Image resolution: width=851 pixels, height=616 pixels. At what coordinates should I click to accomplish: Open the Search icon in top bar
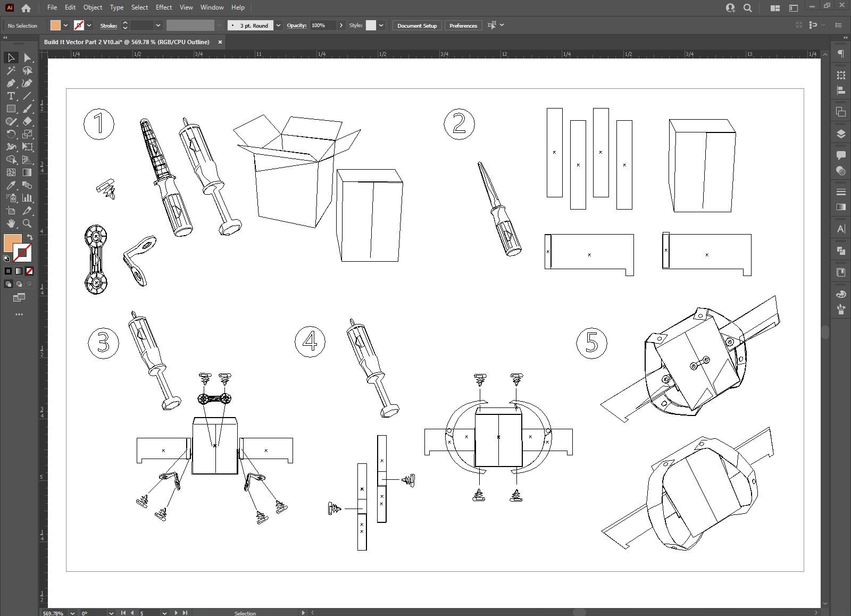tap(747, 8)
